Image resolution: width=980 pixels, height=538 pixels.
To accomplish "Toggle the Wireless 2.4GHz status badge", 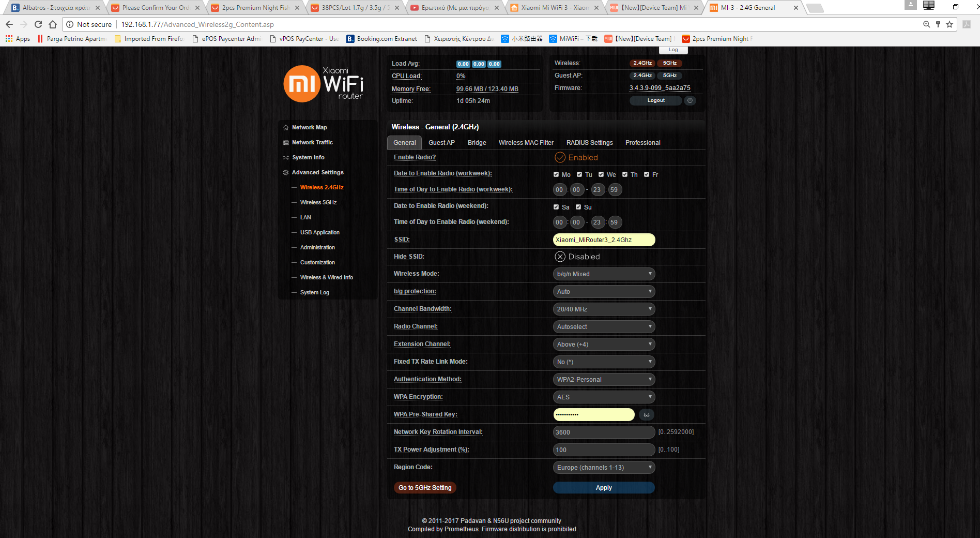I will (642, 63).
